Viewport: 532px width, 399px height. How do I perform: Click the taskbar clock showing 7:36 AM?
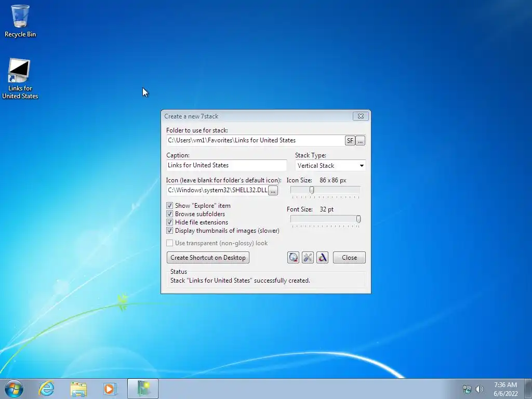[506, 389]
